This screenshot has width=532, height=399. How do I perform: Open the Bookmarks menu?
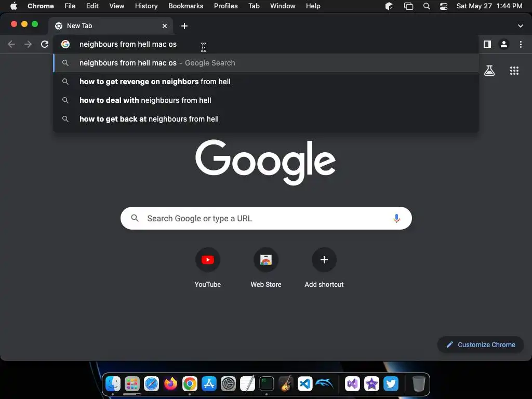(x=185, y=6)
